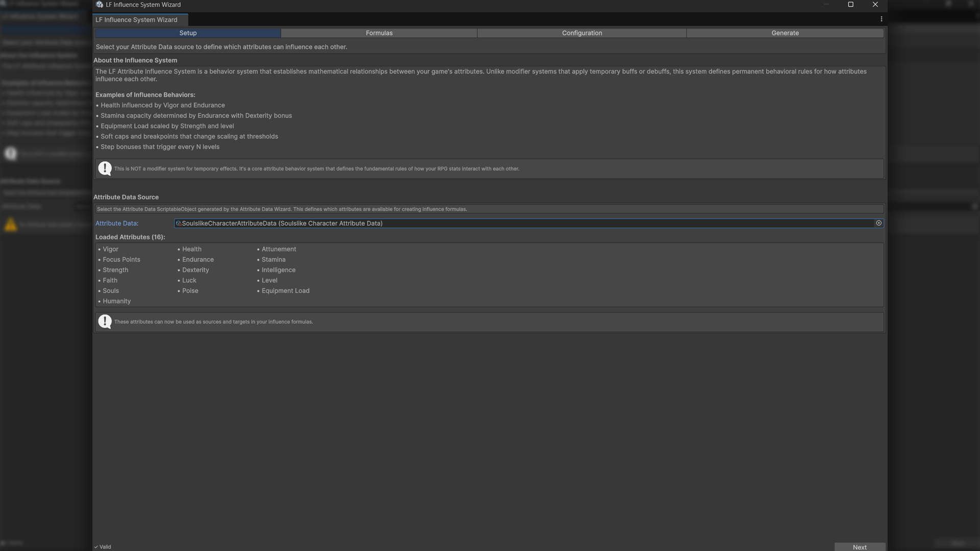Select the Equipment Load attribute entry
Screen dimensions: 980x551
coord(285,290)
